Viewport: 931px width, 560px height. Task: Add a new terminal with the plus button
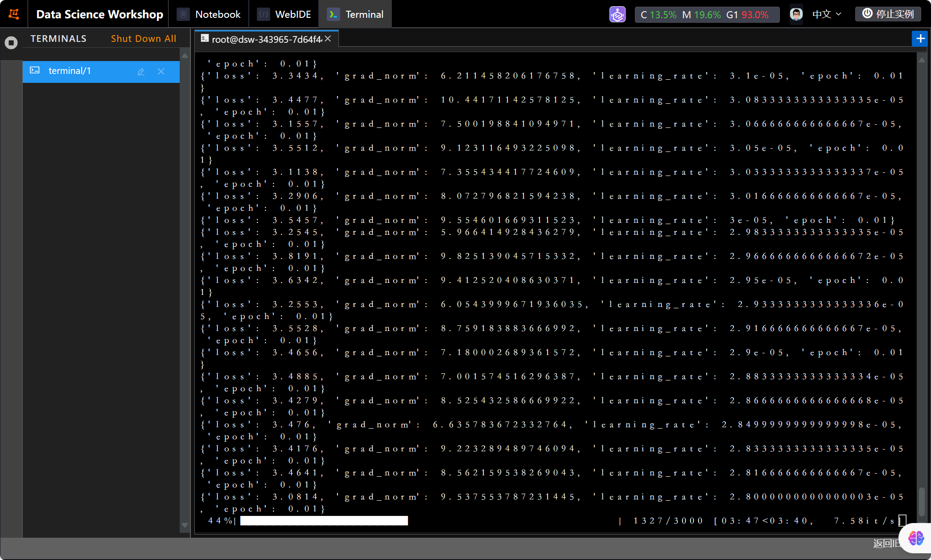click(x=920, y=39)
